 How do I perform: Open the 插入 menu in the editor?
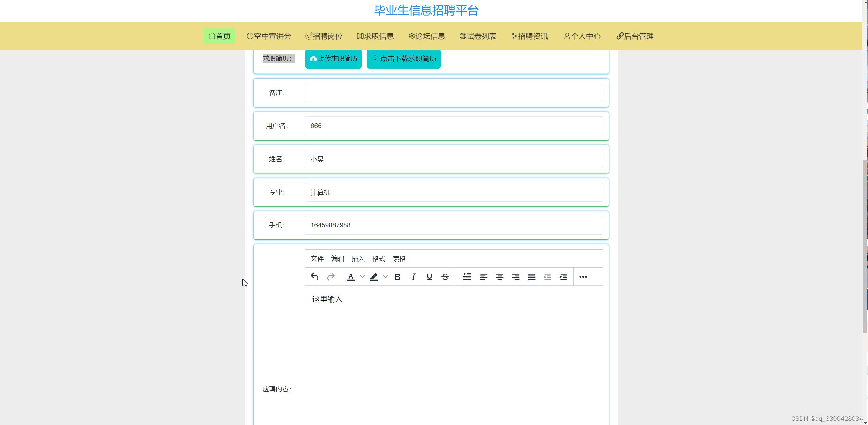(358, 258)
